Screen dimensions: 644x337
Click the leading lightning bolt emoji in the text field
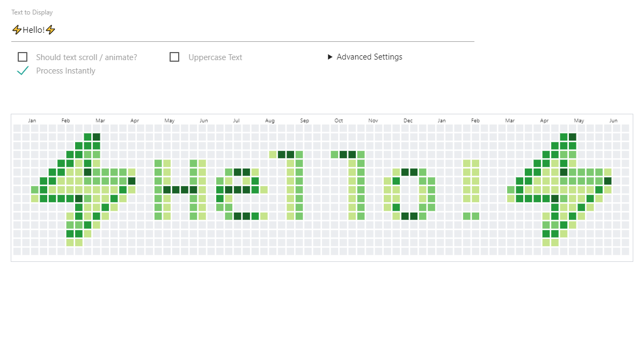click(17, 30)
